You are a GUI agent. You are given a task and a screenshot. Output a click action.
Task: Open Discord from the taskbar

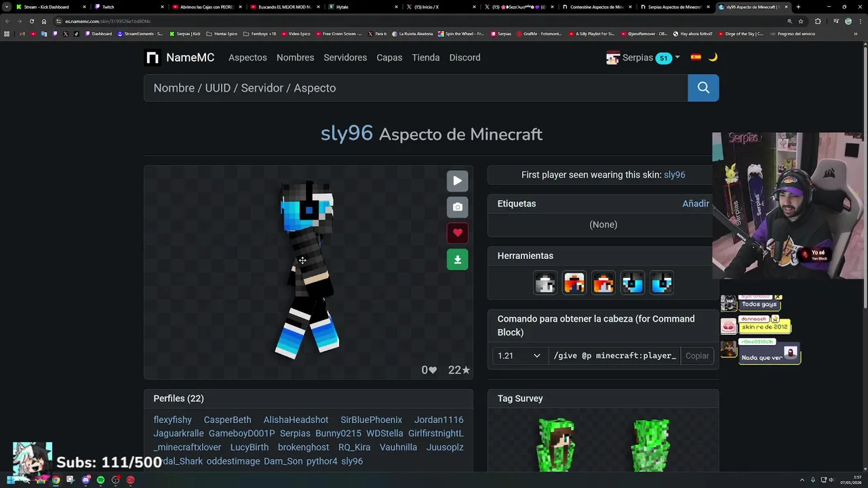(85, 480)
